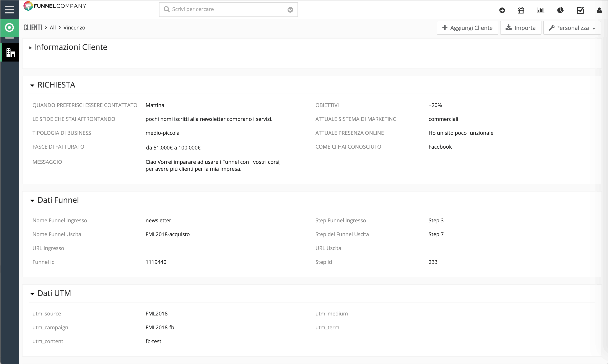
Task: Click the green target module icon
Action: tap(9, 28)
